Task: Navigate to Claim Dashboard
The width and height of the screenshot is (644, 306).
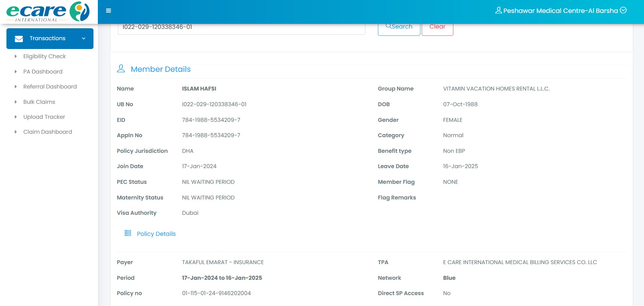Action: (48, 132)
